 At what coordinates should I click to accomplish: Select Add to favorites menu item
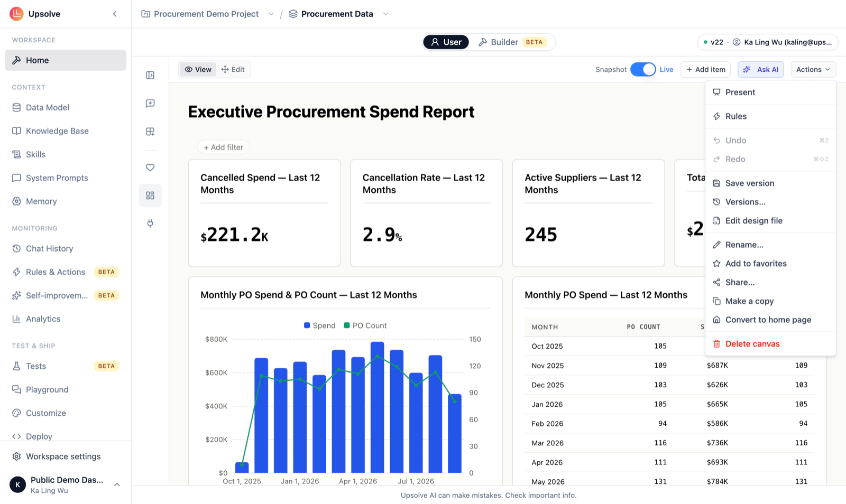(770, 264)
